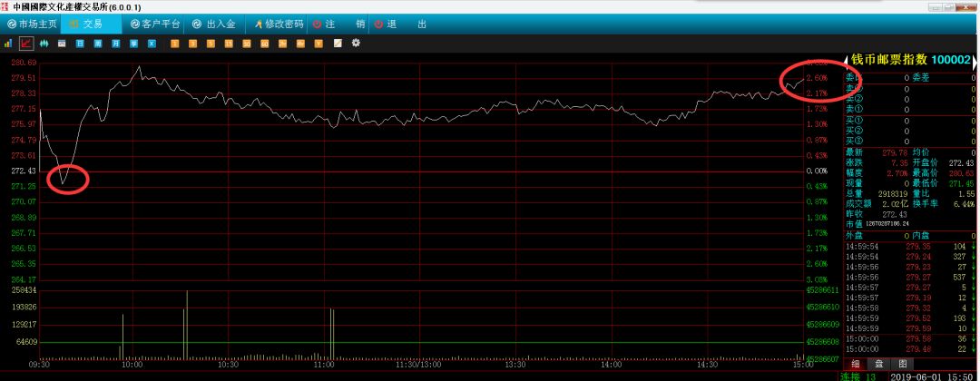Screen dimensions: 980x381
Task: Select the blue weekly (周) period icon
Action: (98, 44)
